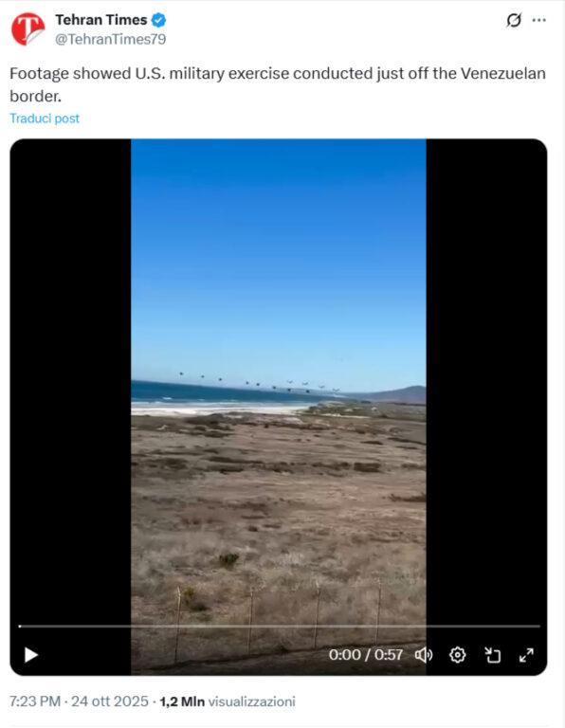
Task: Open the three-dot more options menu
Action: [539, 20]
